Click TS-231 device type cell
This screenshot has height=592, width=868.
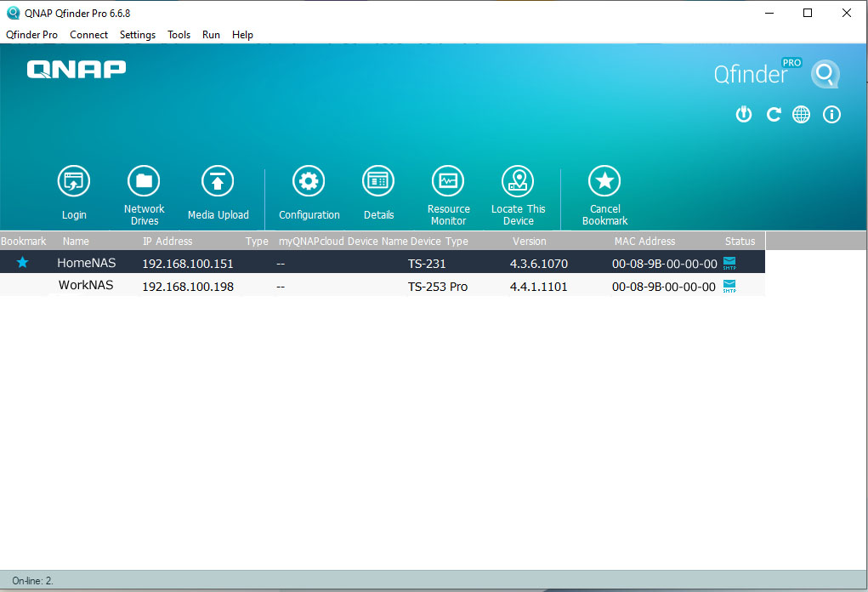coord(427,264)
